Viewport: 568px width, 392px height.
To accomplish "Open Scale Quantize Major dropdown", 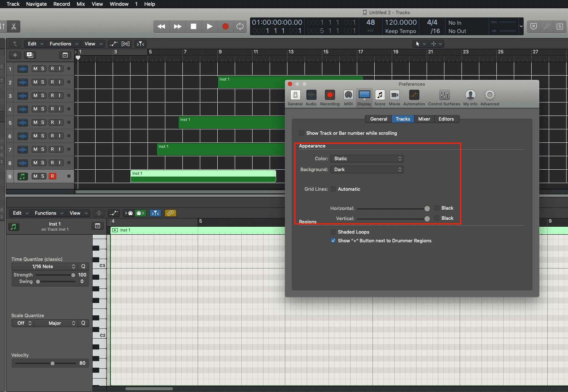I will (56, 323).
